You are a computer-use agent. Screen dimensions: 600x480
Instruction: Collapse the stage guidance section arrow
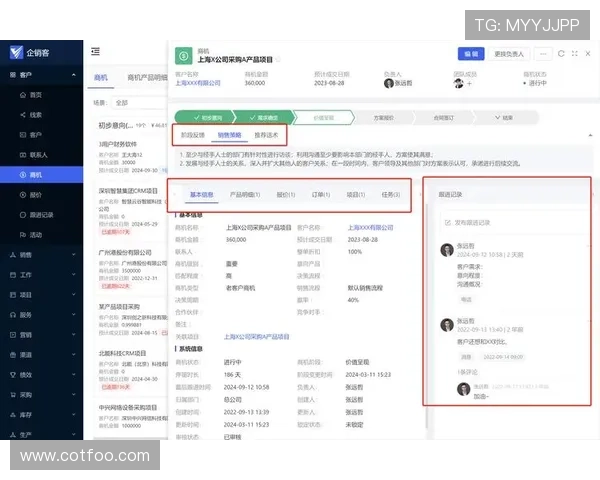pos(590,135)
